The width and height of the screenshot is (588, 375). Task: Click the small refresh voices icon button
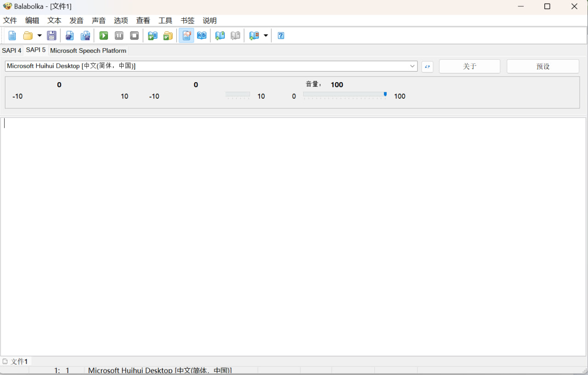click(427, 67)
